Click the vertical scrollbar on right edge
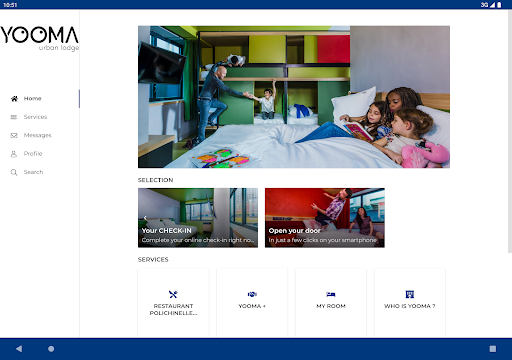512x360 pixels. point(510,131)
